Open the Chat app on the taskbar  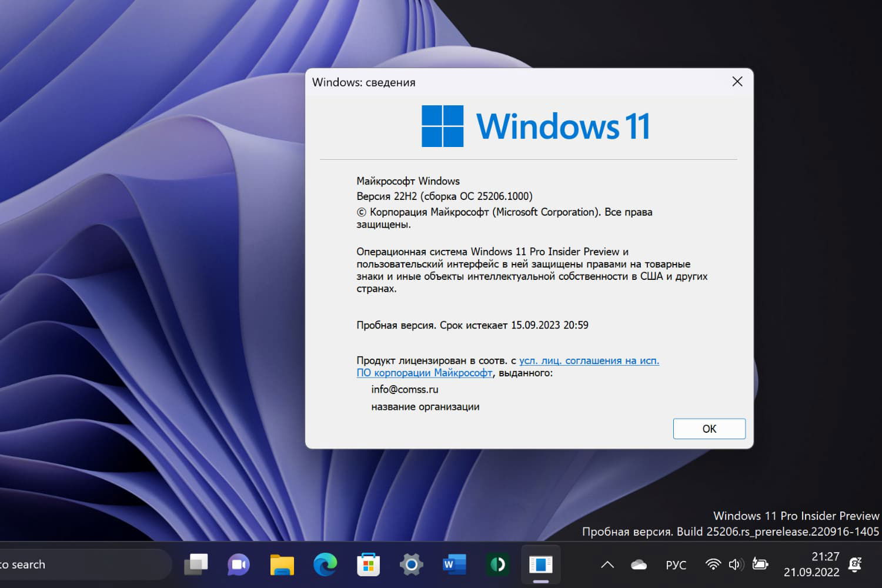click(238, 564)
